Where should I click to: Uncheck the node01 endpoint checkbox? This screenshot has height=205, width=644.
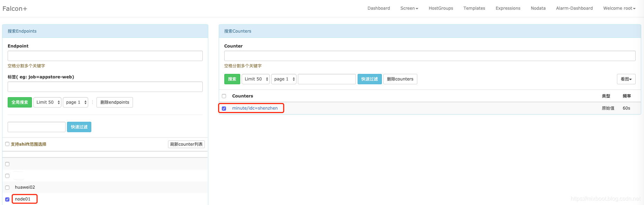[7, 199]
